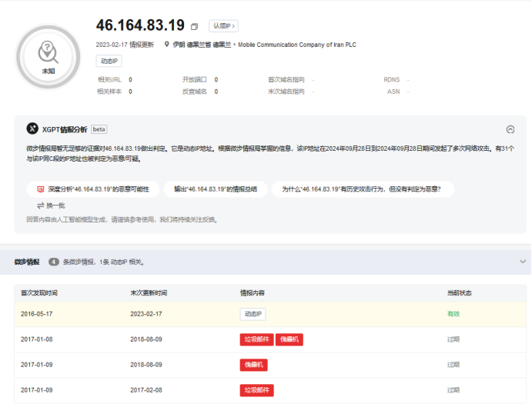
Task: Click the beta label next to XGPT
Action: 99,129
